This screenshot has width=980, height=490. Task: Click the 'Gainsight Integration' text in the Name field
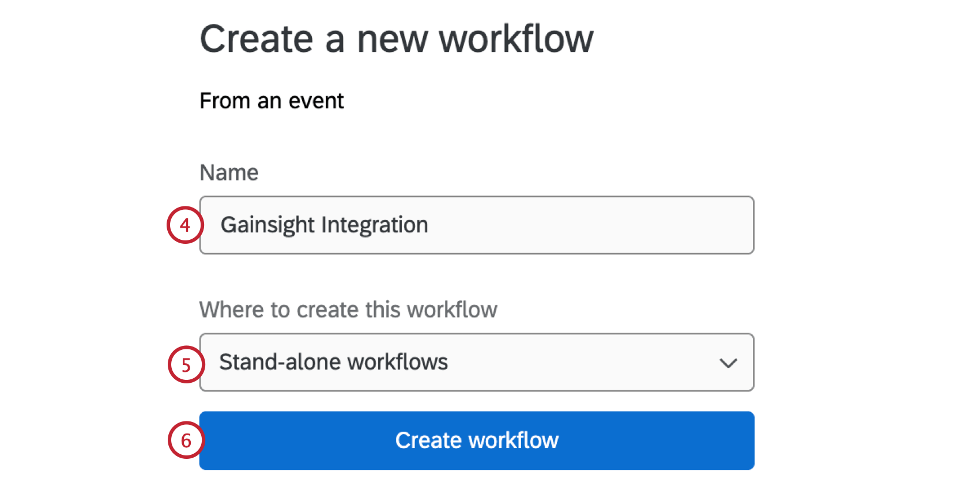click(324, 225)
